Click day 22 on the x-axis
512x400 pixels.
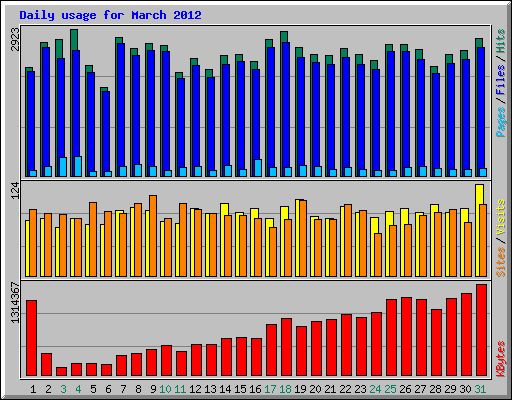pyautogui.click(x=345, y=389)
